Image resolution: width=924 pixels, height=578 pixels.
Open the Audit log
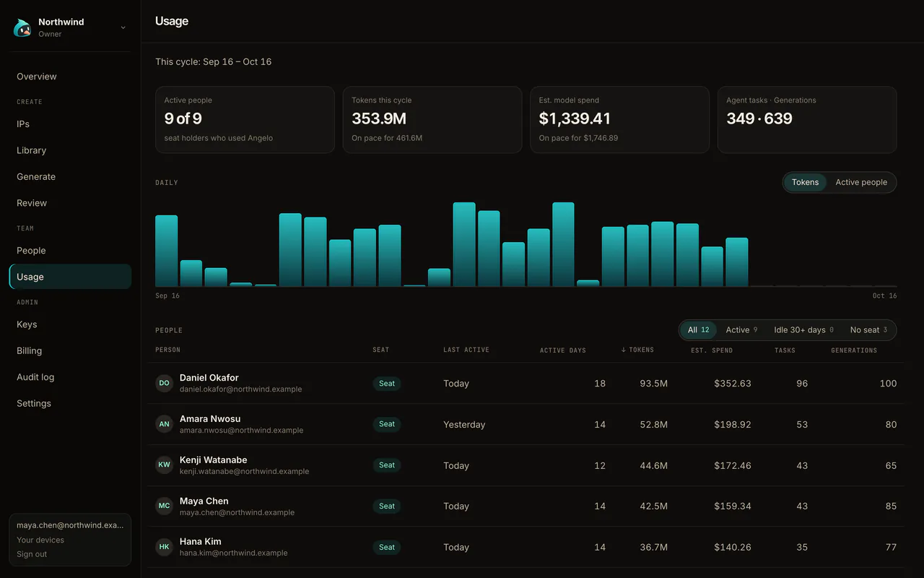[x=70, y=377]
